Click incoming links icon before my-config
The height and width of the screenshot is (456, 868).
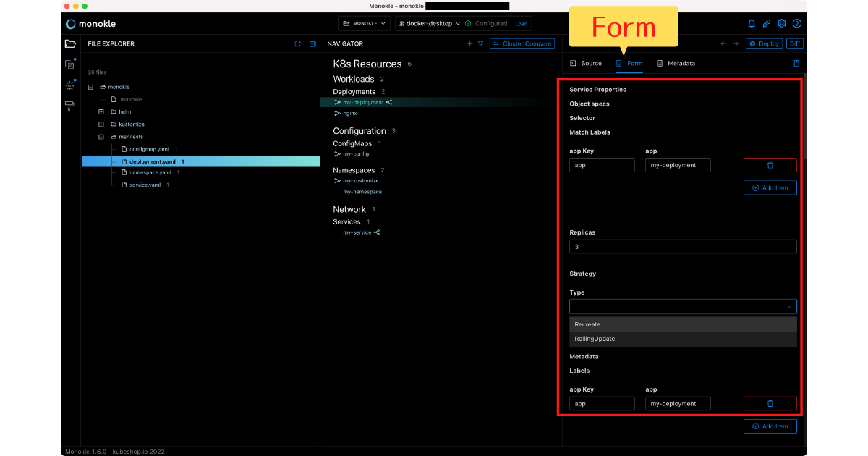[x=337, y=154]
